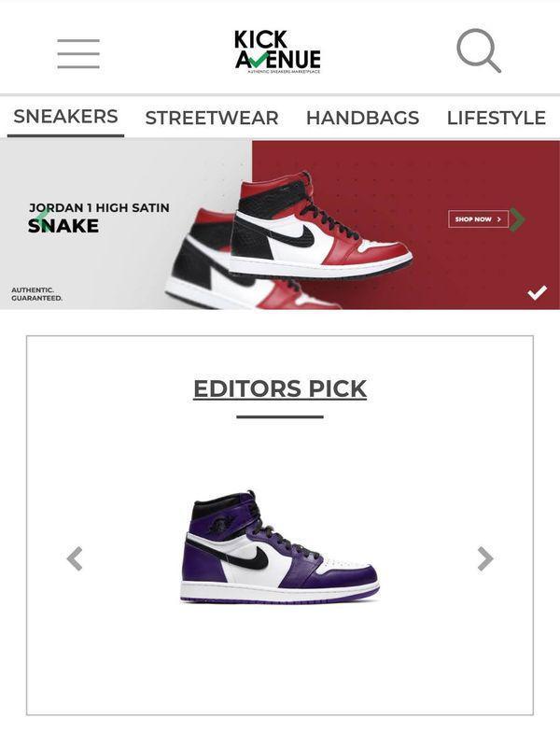
Task: Go back with green left banner arrow
Action: click(x=43, y=218)
